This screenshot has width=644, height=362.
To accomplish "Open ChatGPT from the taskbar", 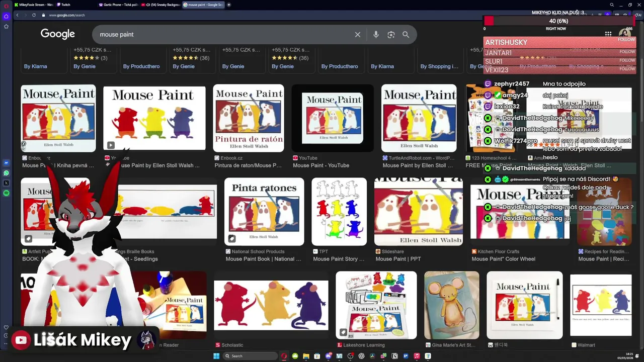I will [361, 356].
